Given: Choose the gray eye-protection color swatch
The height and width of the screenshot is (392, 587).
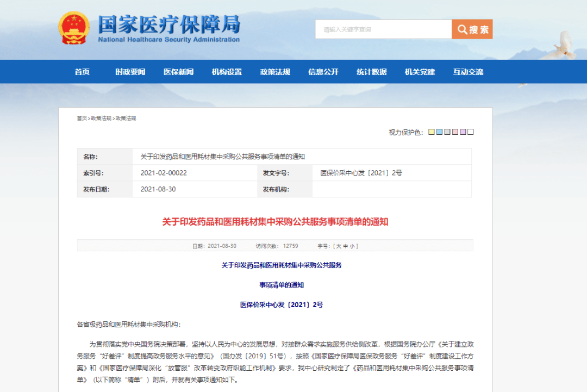Looking at the screenshot, I should pos(447,132).
